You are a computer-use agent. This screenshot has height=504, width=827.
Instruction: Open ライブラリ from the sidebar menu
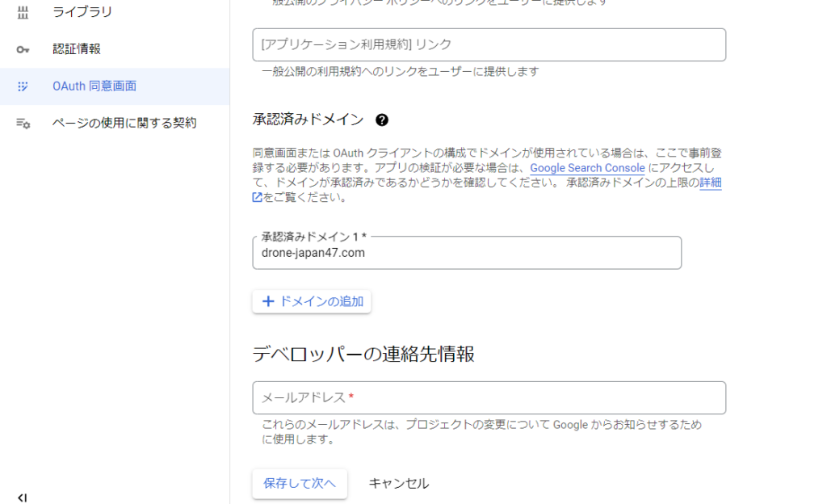tap(82, 12)
